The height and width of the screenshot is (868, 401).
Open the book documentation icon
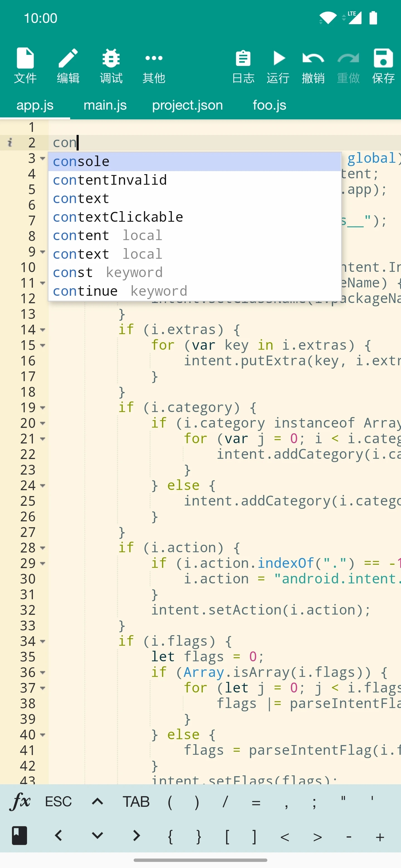tap(19, 836)
